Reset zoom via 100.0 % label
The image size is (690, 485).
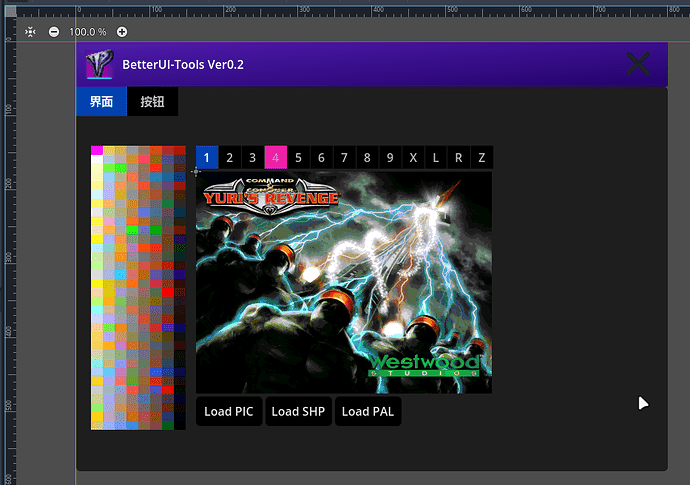[88, 32]
